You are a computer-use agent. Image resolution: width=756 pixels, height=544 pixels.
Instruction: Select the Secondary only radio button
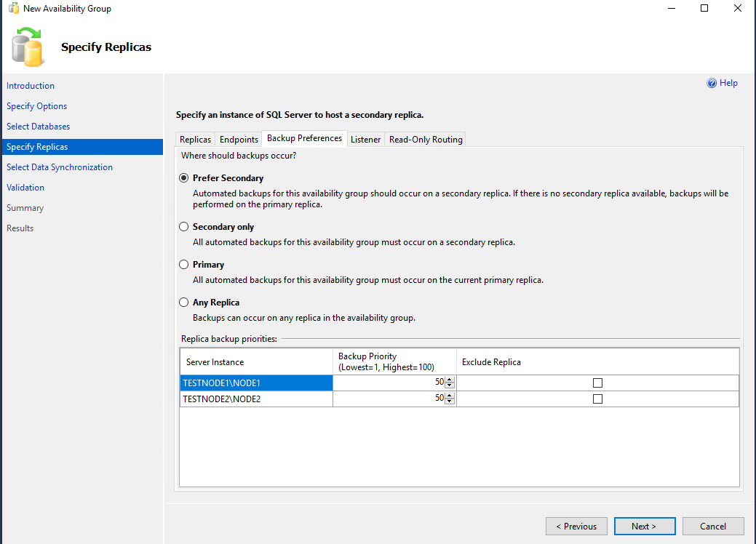[183, 226]
